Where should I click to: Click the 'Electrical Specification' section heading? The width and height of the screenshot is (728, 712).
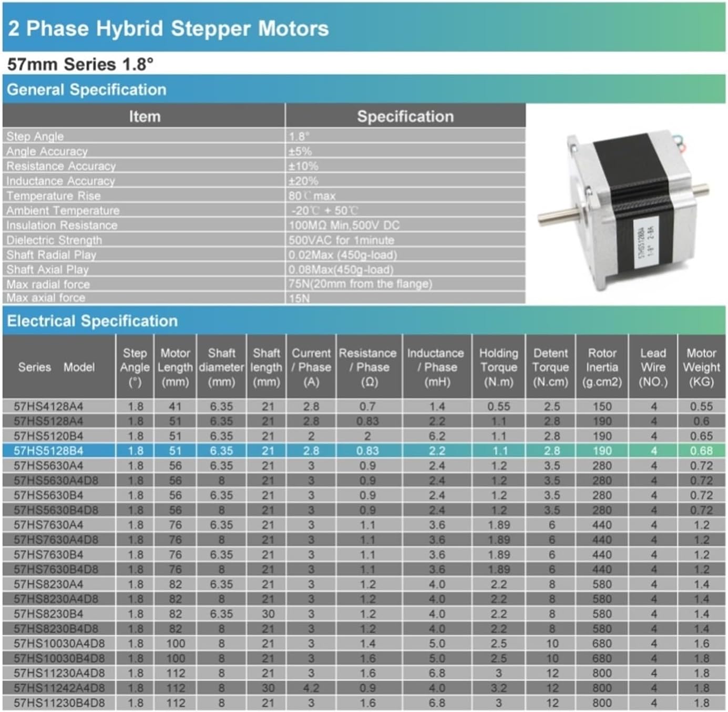pyautogui.click(x=92, y=321)
